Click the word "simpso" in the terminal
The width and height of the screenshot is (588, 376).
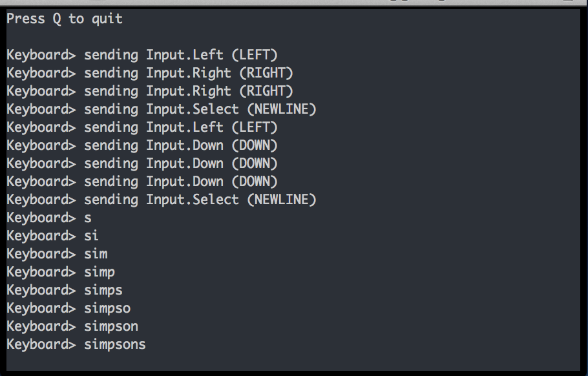point(107,309)
